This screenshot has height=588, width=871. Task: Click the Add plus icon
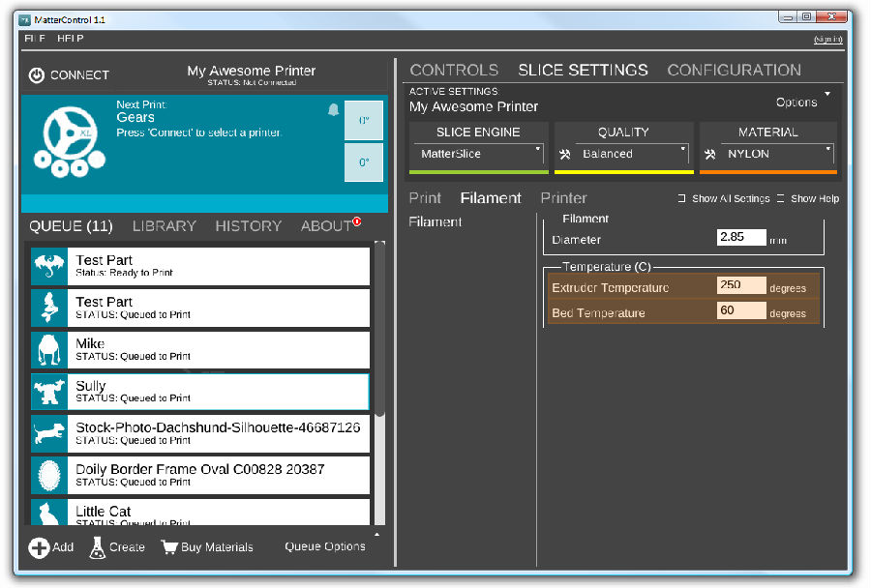point(39,548)
